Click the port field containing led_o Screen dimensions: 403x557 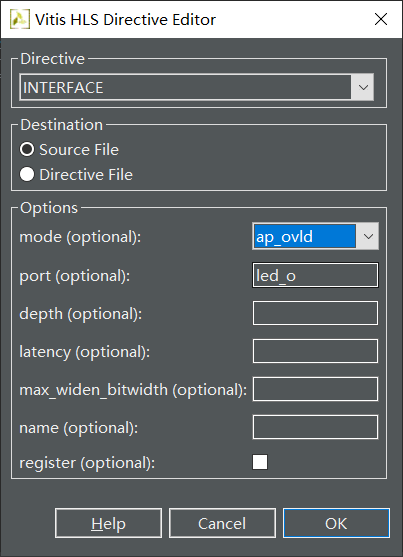[x=315, y=275]
